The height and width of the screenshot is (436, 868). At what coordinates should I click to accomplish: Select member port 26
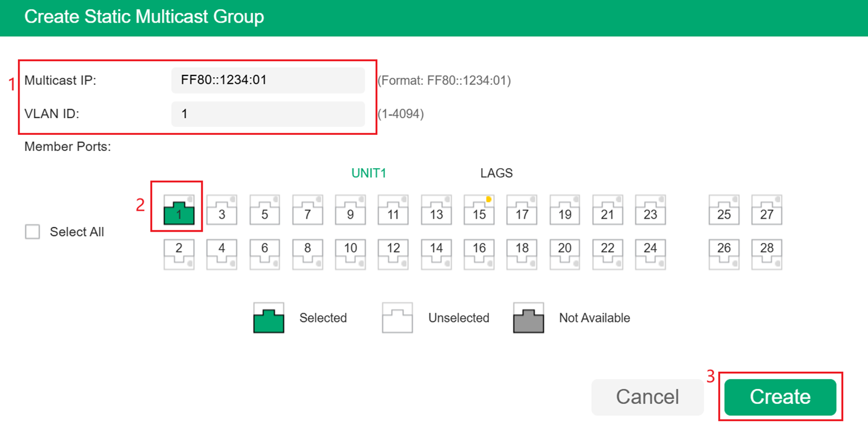point(724,254)
